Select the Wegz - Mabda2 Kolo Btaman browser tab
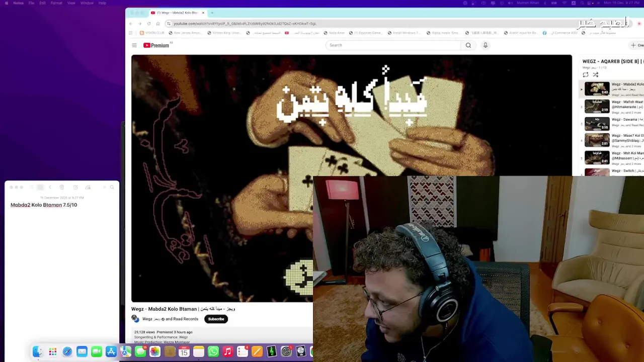 177,13
